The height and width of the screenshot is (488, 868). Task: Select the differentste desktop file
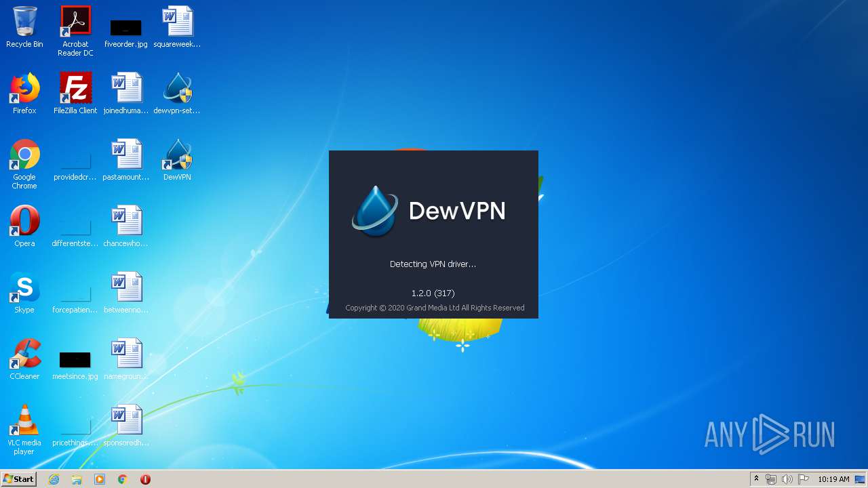point(75,232)
